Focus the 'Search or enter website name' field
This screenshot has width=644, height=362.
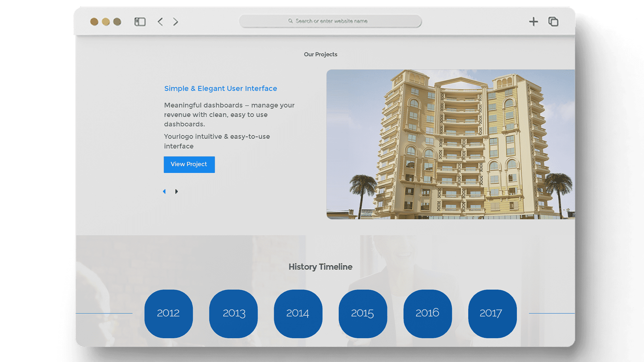330,21
